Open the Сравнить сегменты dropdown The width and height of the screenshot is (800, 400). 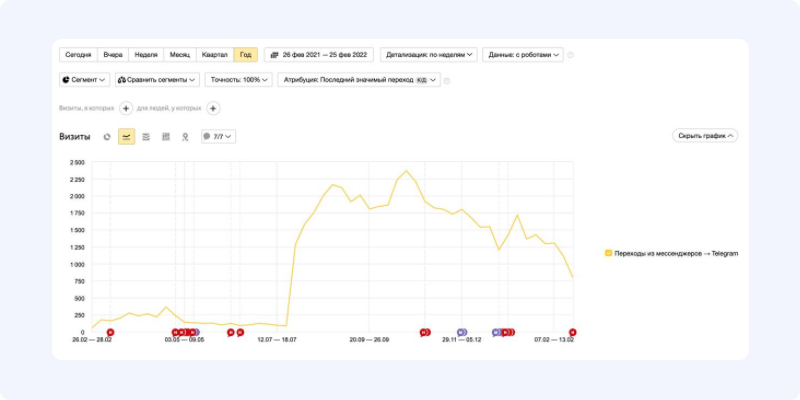[x=157, y=80]
